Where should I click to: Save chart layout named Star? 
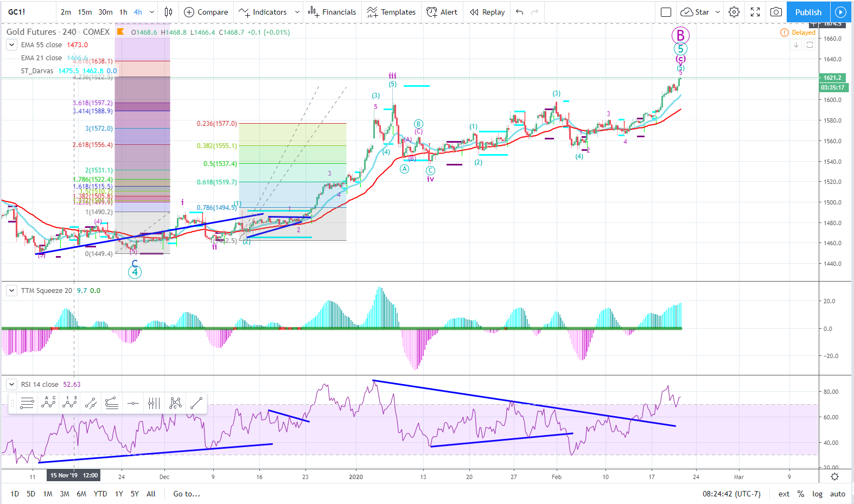[695, 12]
